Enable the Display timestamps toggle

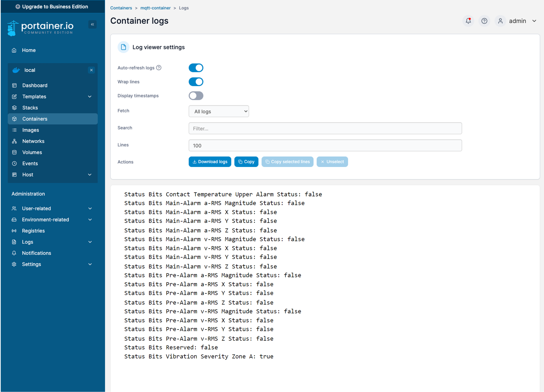(x=196, y=96)
